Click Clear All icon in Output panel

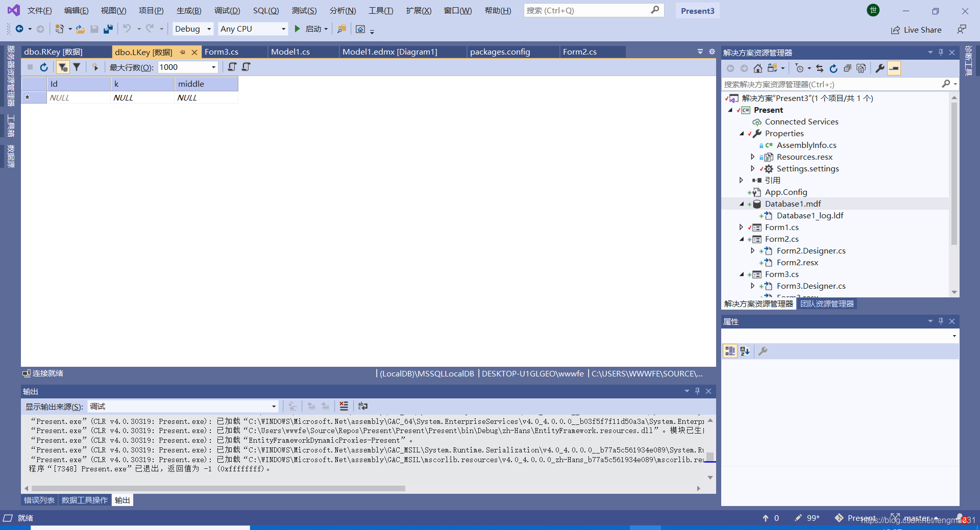pyautogui.click(x=344, y=406)
